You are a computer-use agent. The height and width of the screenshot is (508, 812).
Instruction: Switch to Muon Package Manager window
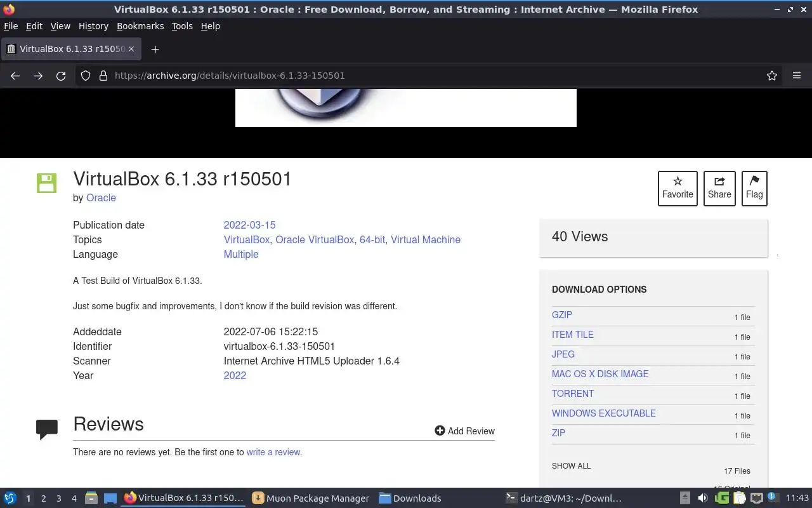pos(310,498)
